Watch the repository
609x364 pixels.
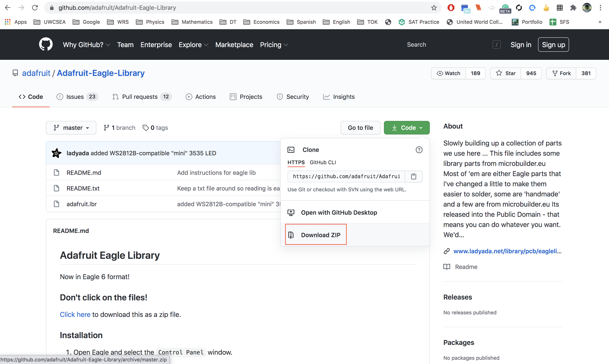click(x=448, y=73)
